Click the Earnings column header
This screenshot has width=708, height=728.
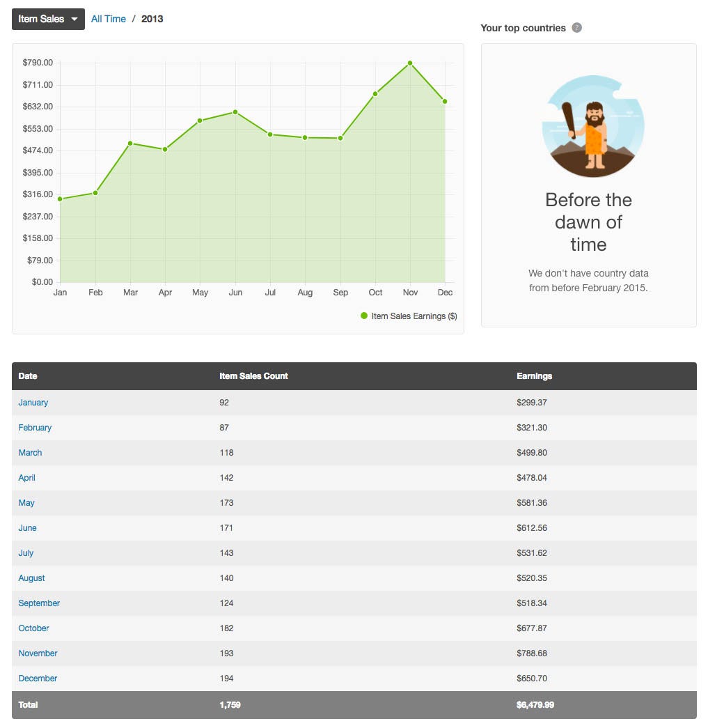point(535,376)
